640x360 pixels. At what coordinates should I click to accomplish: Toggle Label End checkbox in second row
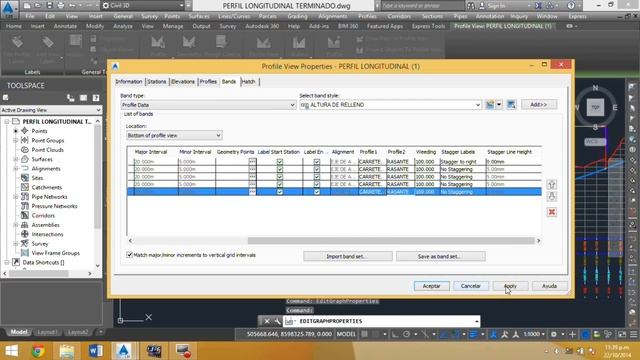click(316, 169)
